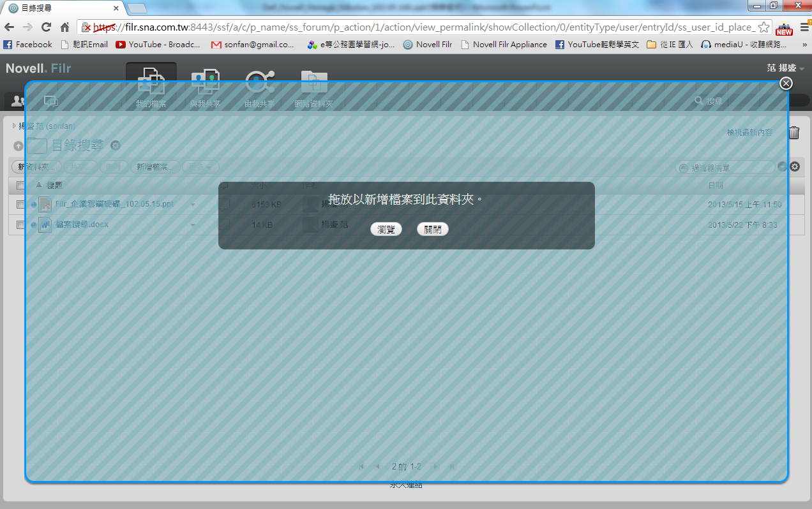Click the 瀏覽 browse button

386,229
